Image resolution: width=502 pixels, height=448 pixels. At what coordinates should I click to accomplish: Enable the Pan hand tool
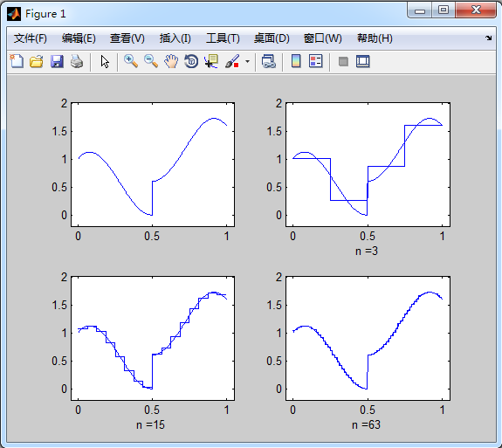(x=171, y=61)
